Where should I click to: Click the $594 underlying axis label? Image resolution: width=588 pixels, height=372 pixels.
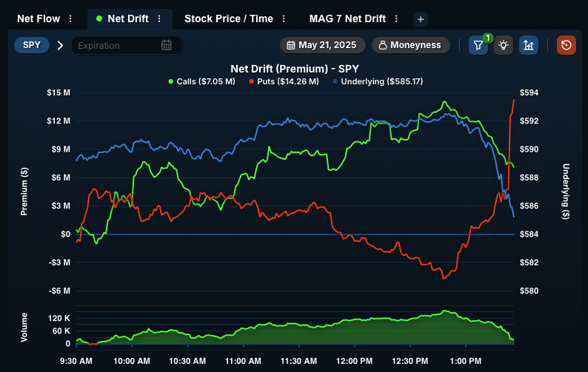529,92
